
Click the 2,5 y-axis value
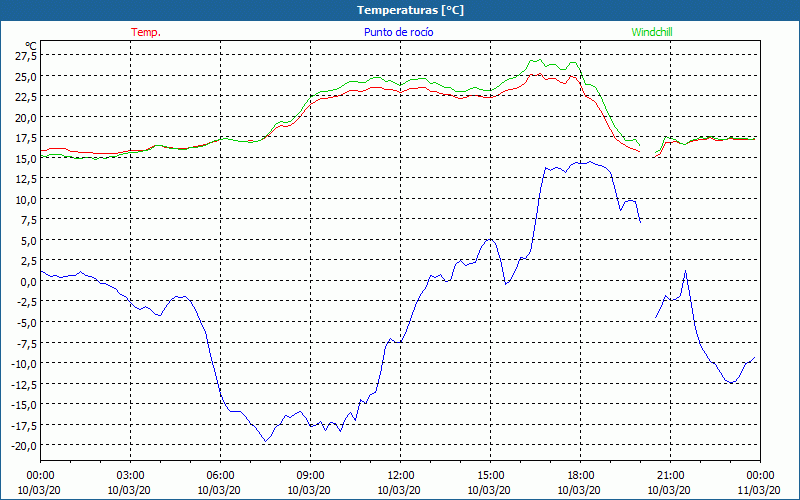[x=28, y=261]
